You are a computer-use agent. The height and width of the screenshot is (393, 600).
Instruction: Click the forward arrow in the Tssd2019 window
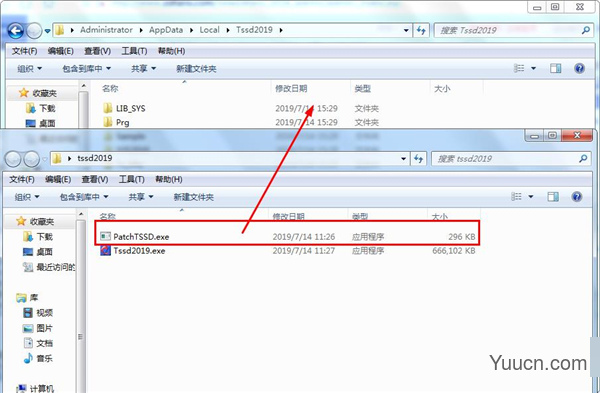click(x=34, y=31)
